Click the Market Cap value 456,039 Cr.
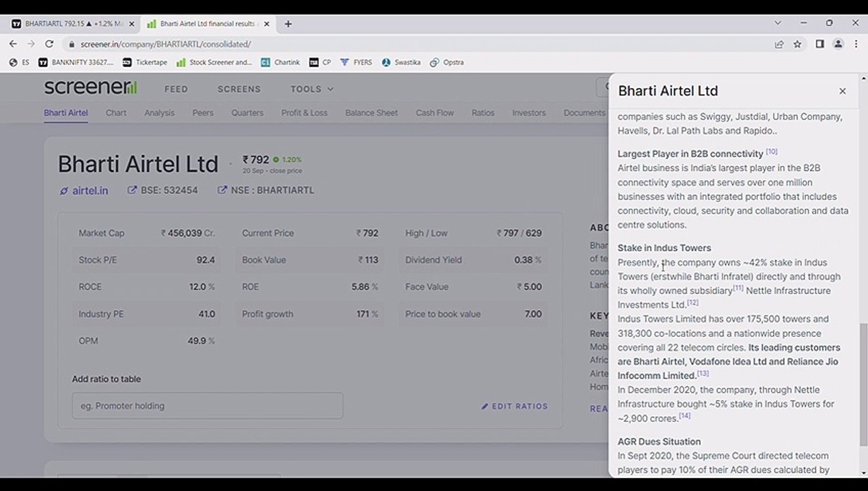This screenshot has height=491, width=868. pyautogui.click(x=188, y=233)
